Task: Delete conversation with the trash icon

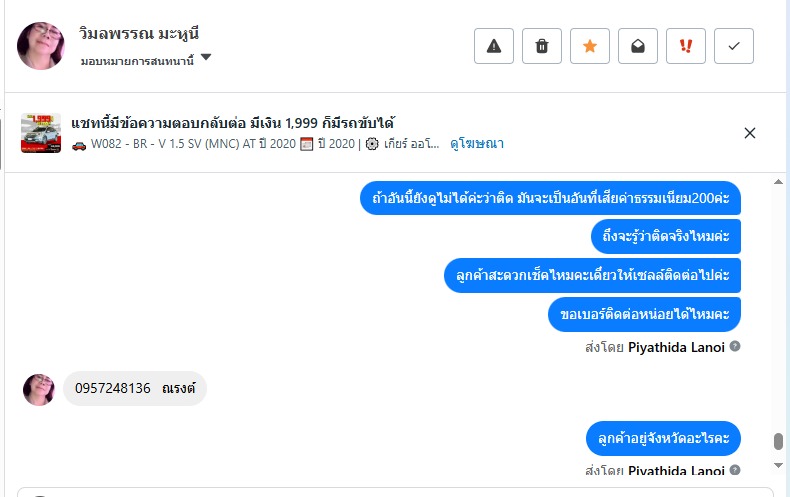Action: [x=542, y=46]
